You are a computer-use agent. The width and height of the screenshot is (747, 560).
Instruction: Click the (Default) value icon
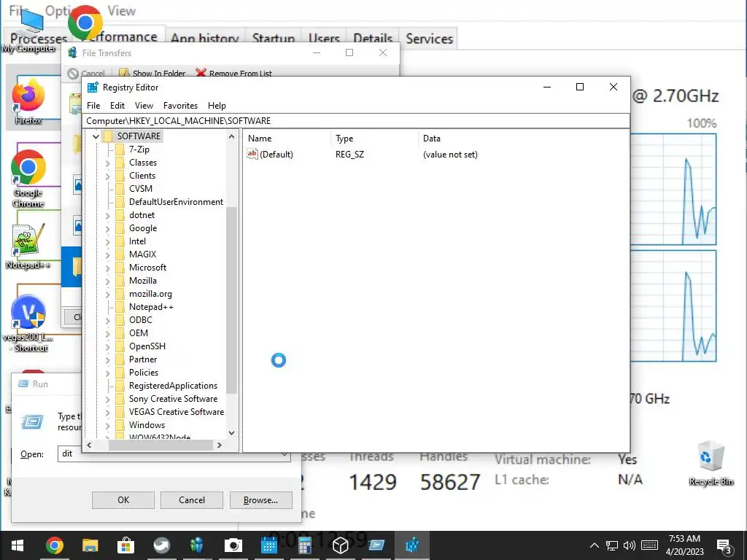coord(252,154)
